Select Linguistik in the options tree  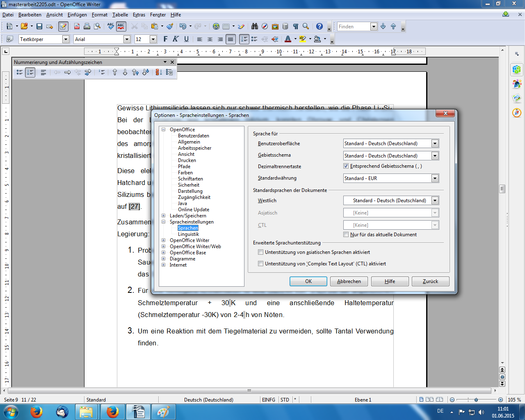(188, 234)
